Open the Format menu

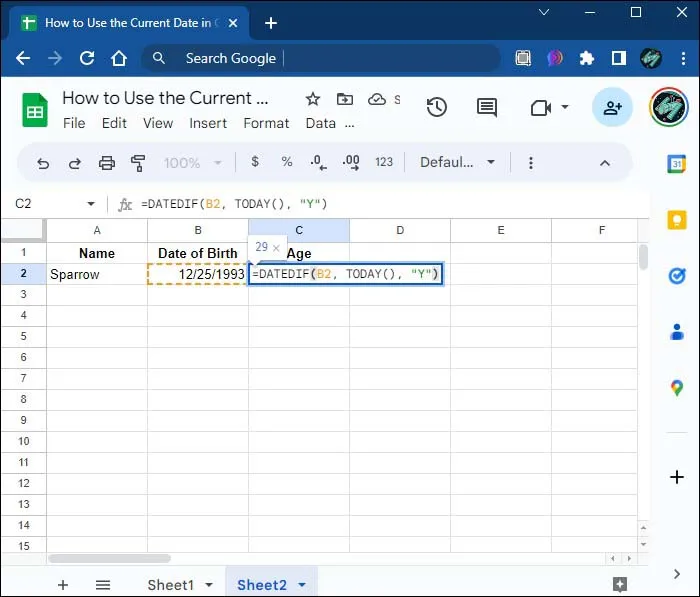click(266, 123)
